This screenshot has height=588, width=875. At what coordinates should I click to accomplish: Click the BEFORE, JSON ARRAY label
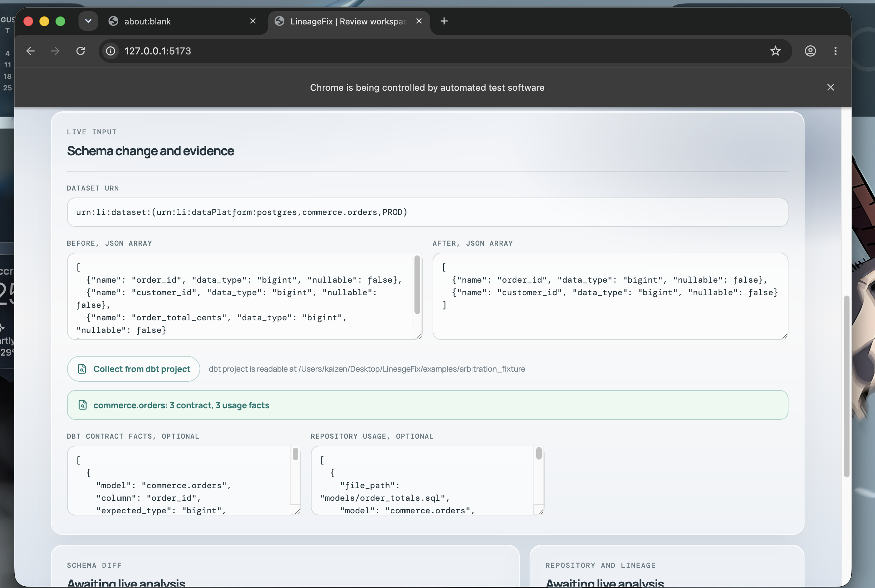point(110,243)
